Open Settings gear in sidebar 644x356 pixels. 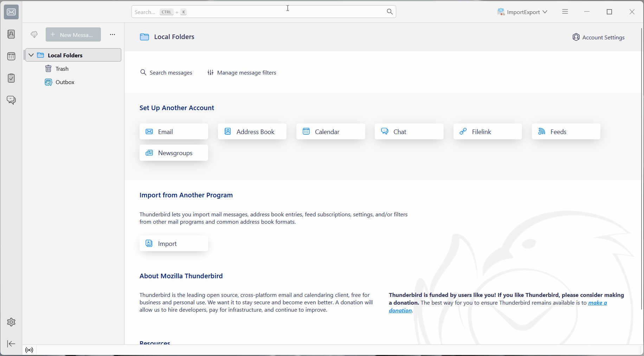pyautogui.click(x=11, y=322)
